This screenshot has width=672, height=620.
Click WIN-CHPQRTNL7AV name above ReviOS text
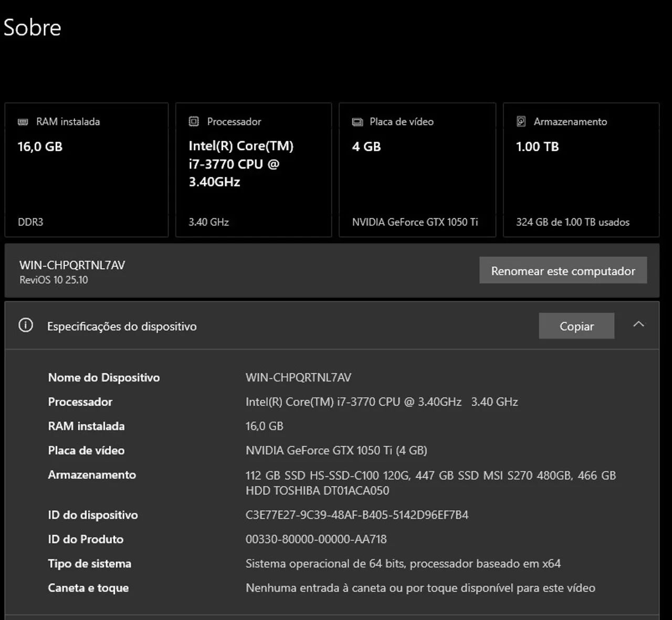[x=72, y=265]
